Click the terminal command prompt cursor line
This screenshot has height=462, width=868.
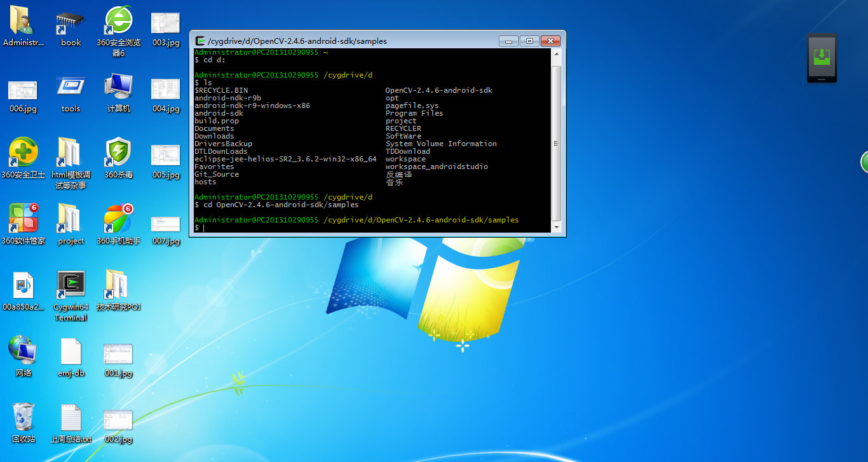(372, 228)
